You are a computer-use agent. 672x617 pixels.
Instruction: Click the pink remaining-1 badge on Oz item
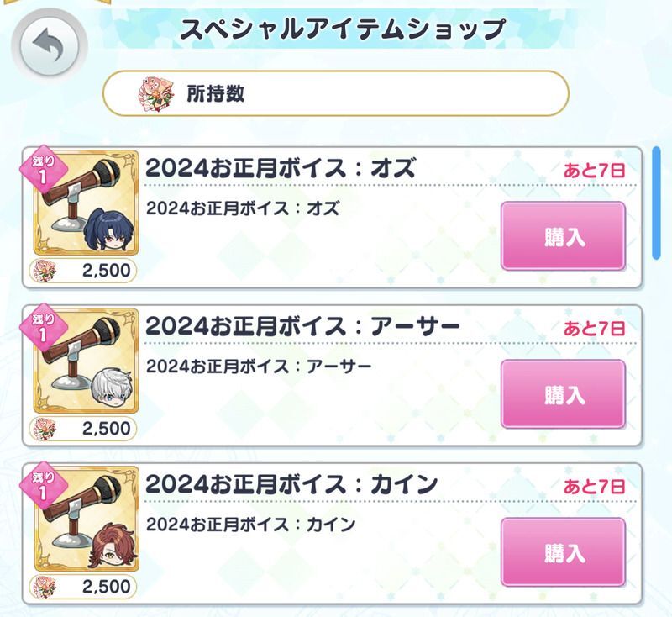44,171
